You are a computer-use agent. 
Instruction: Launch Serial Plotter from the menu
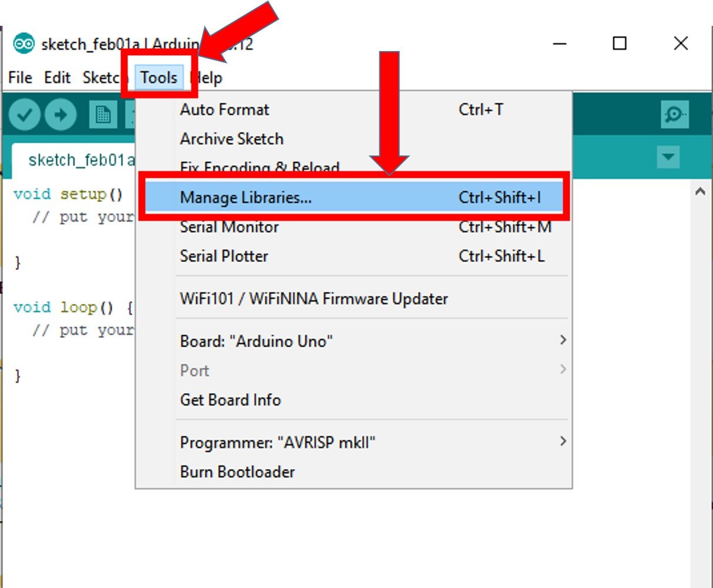224,256
